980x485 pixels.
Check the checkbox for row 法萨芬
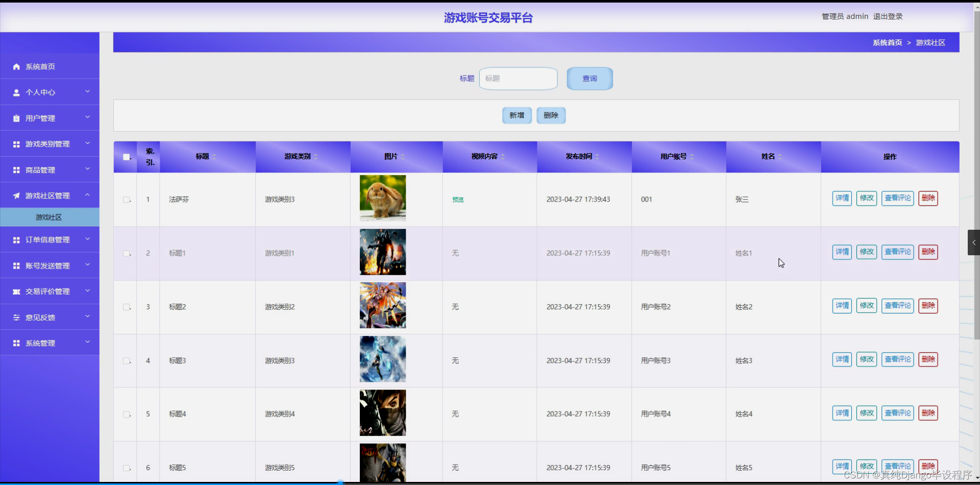[x=125, y=200]
